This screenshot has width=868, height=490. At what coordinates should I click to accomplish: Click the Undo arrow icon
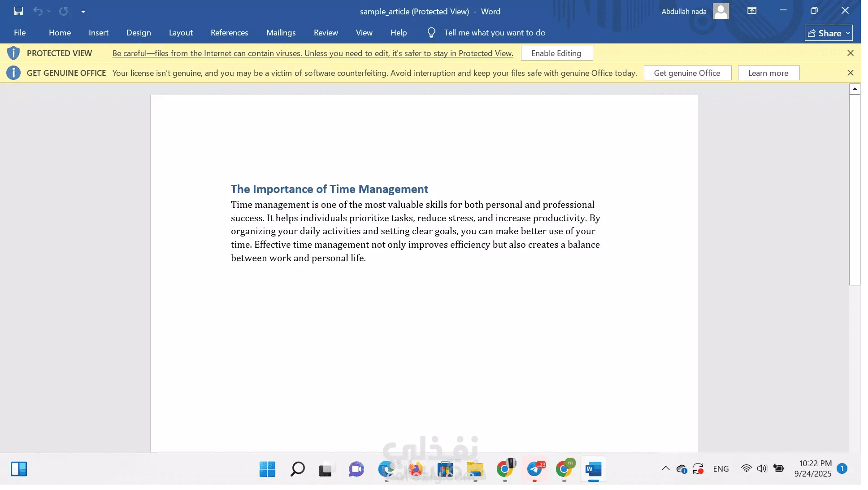coord(38,11)
